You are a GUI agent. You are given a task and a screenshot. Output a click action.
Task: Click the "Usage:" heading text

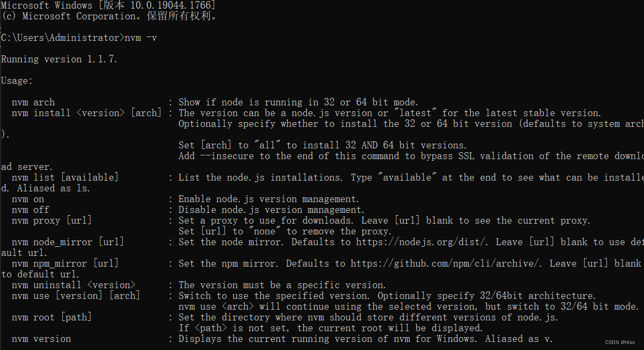point(17,81)
